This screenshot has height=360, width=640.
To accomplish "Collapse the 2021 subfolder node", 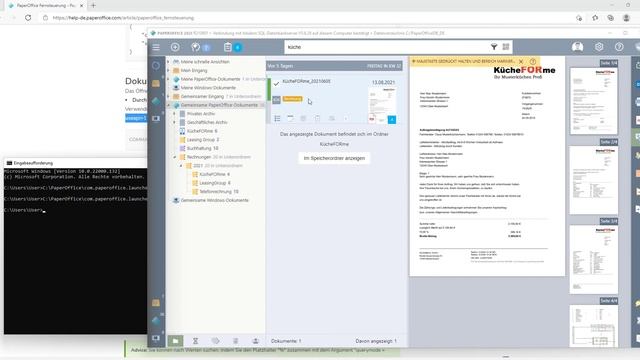I will (x=181, y=166).
